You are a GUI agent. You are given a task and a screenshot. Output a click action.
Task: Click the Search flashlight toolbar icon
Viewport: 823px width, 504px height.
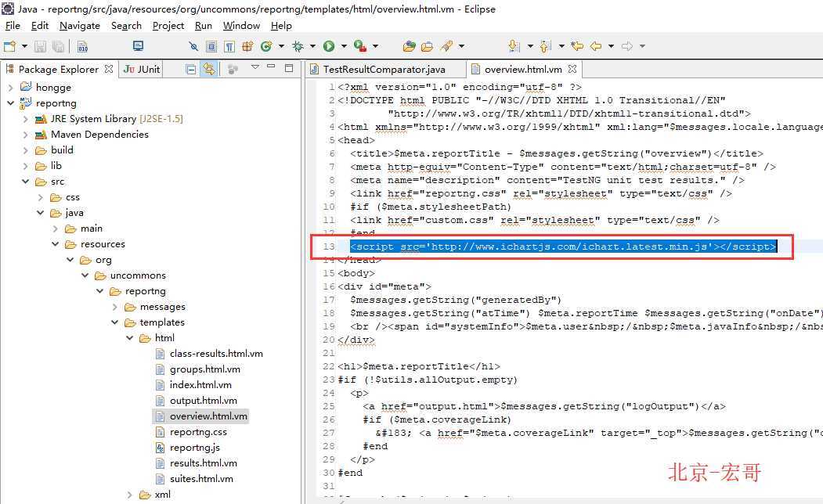click(x=446, y=46)
